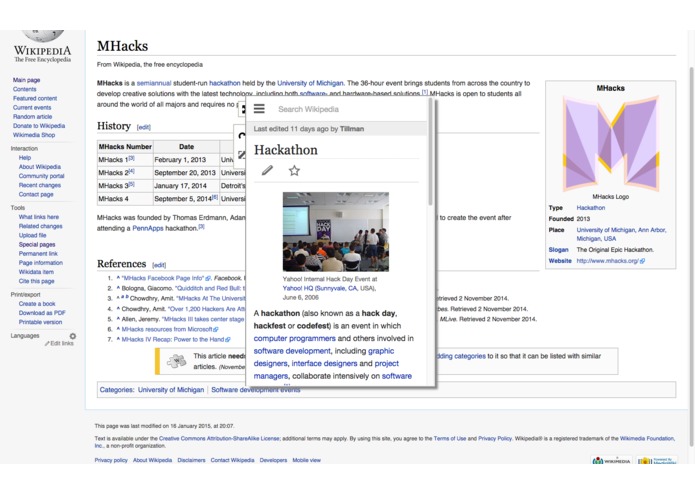
Task: Open Current events link
Action: (x=32, y=108)
